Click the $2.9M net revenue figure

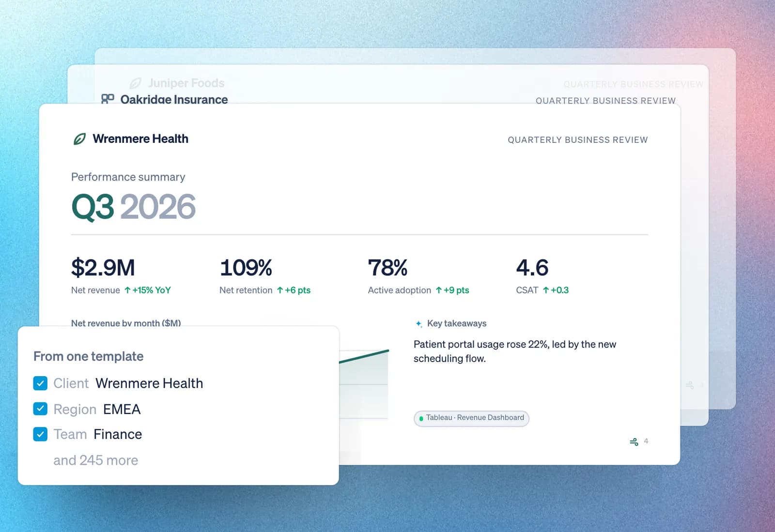click(103, 268)
